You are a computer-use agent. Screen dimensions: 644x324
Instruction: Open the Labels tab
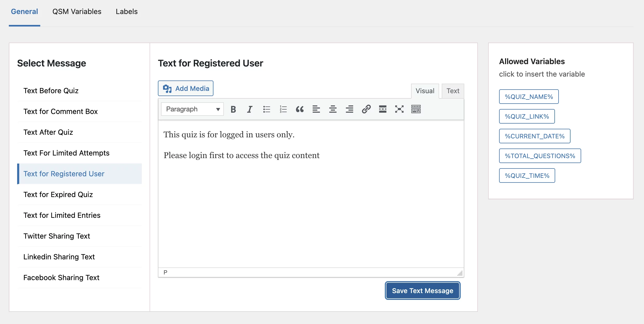click(x=127, y=12)
